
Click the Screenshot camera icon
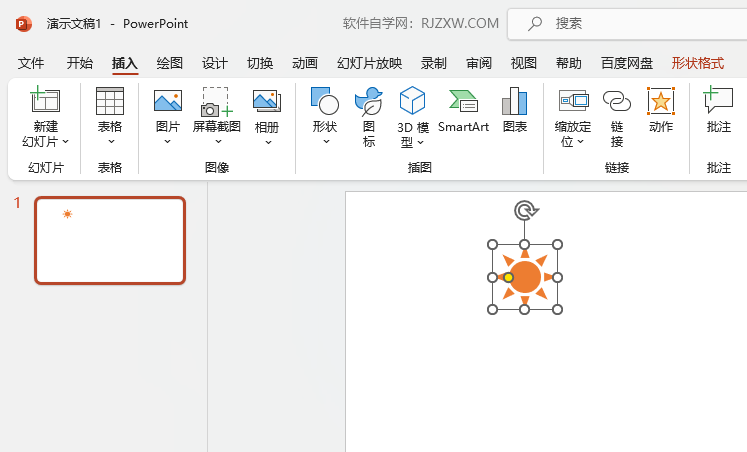pos(216,101)
